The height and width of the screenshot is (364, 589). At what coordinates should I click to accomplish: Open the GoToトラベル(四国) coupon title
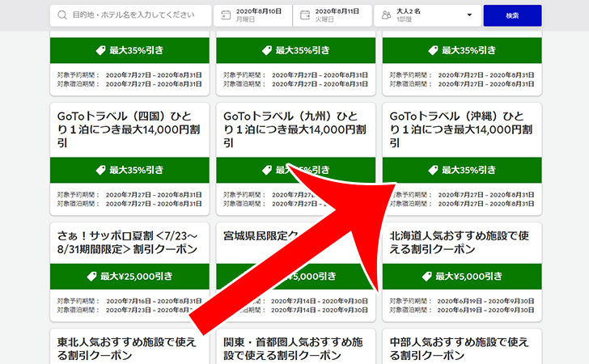[x=129, y=129]
